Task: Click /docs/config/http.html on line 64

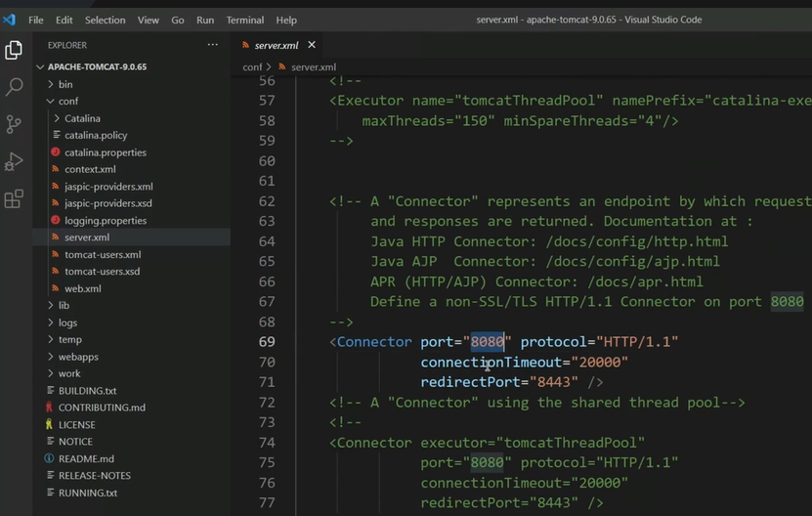Action: pyautogui.click(x=637, y=241)
